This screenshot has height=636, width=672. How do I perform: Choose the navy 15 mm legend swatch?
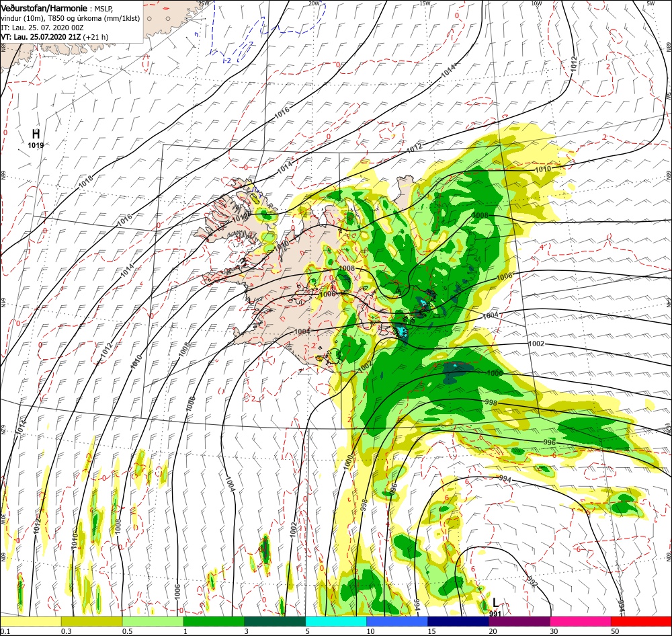point(458,621)
